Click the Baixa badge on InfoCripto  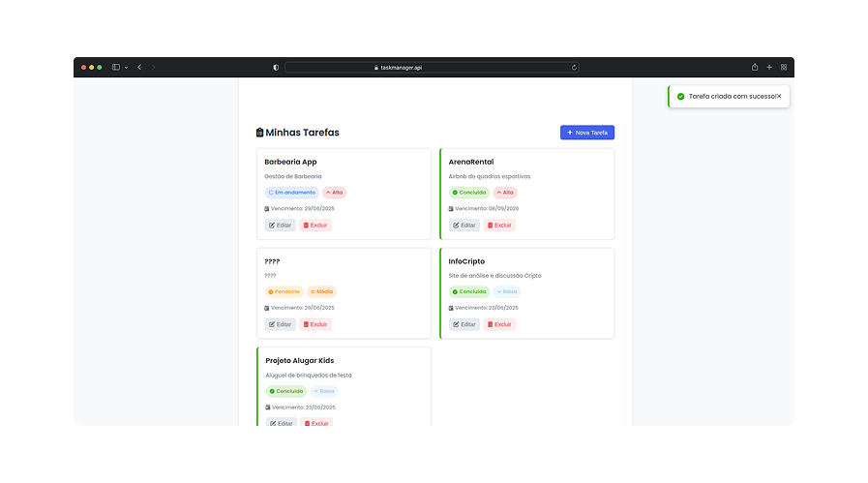(x=507, y=291)
